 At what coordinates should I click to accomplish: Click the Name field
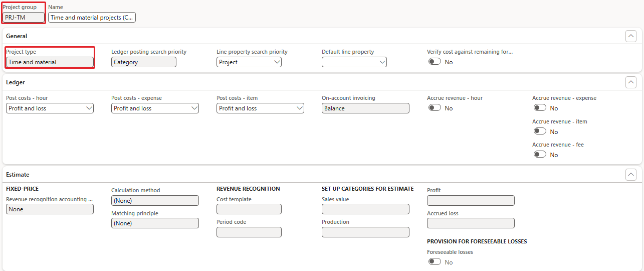pos(92,18)
